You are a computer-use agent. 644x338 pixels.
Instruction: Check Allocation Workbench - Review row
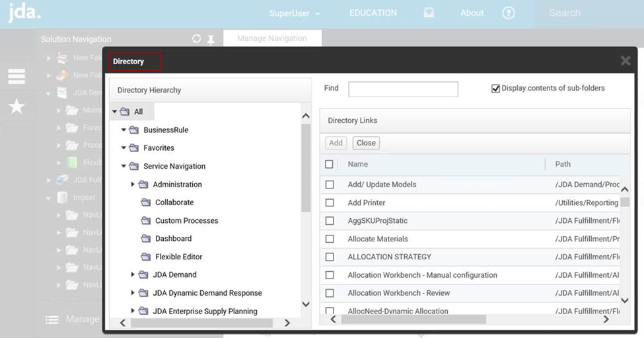pos(330,293)
